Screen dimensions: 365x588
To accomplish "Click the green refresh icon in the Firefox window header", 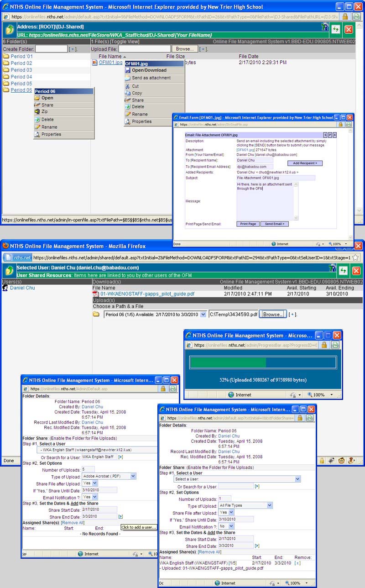I will click(344, 271).
